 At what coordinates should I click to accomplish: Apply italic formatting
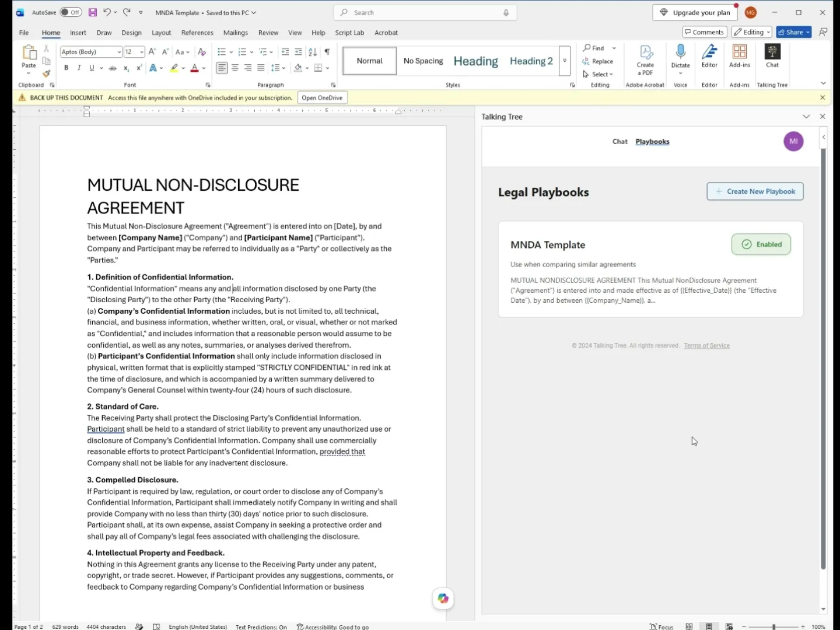[79, 68]
